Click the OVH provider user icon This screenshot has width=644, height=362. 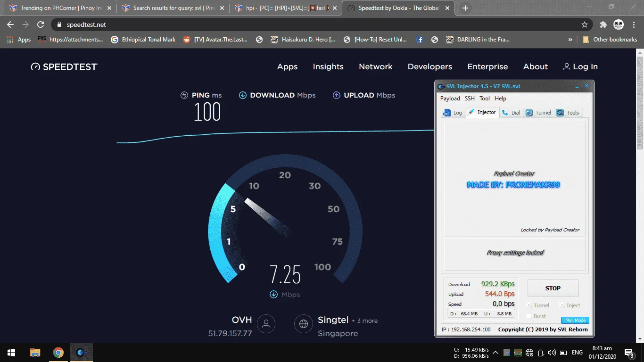pos(266,324)
